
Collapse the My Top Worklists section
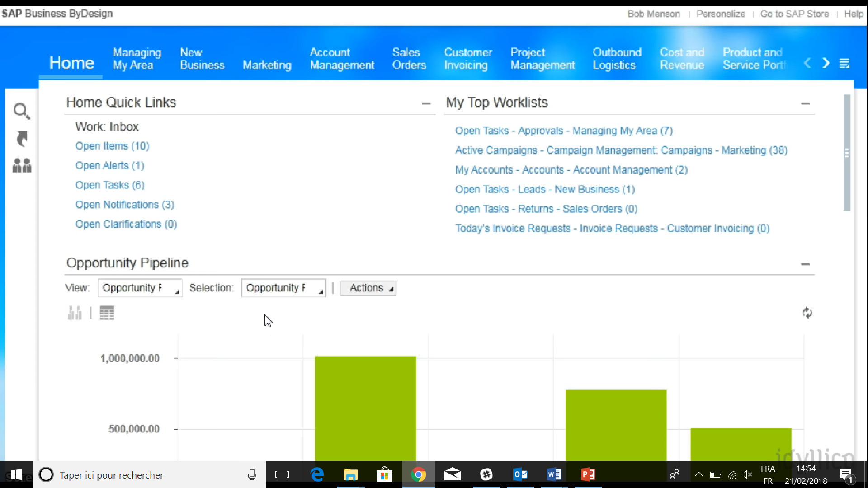pyautogui.click(x=805, y=103)
